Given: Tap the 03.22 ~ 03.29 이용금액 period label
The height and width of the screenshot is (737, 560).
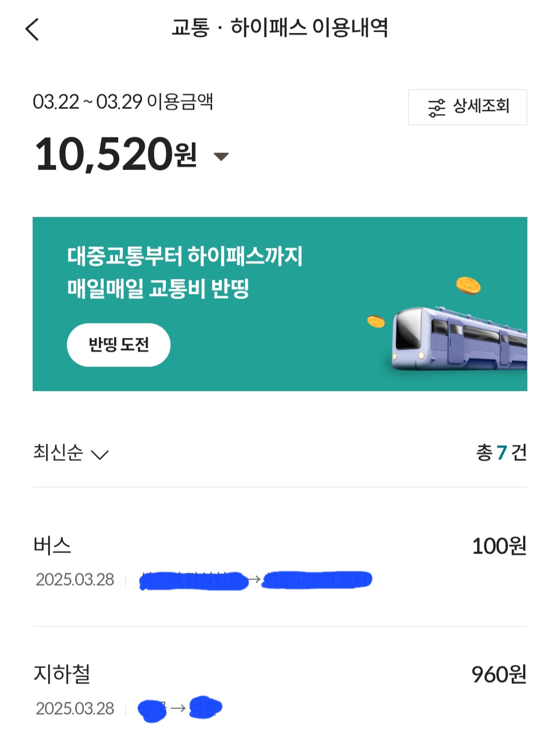Looking at the screenshot, I should pos(123,102).
